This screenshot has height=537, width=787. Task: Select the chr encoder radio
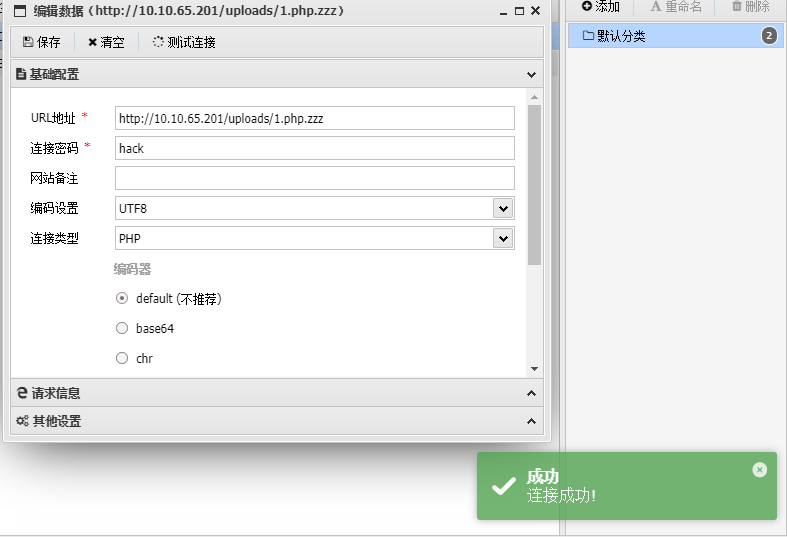[122, 358]
